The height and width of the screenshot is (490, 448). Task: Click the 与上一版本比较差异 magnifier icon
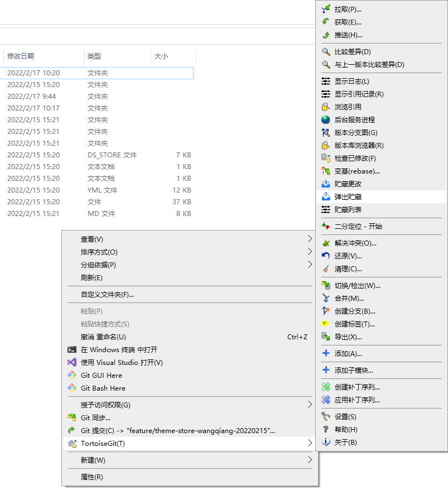[326, 64]
